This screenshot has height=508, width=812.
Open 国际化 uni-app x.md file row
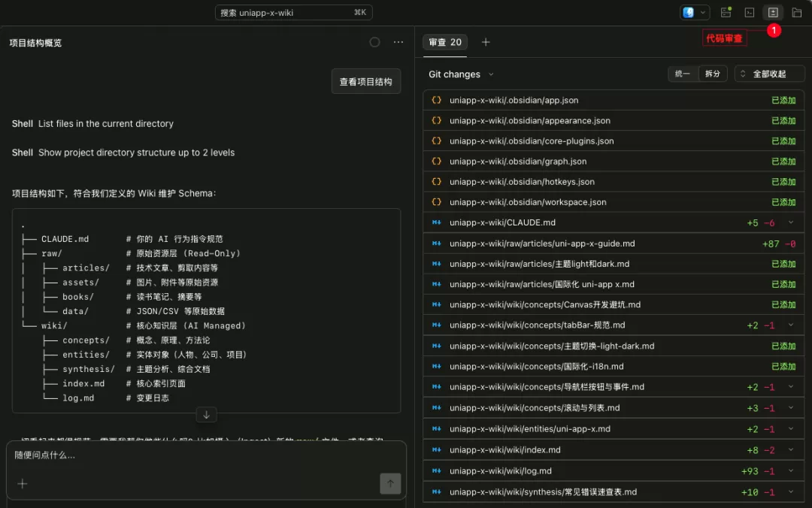614,284
